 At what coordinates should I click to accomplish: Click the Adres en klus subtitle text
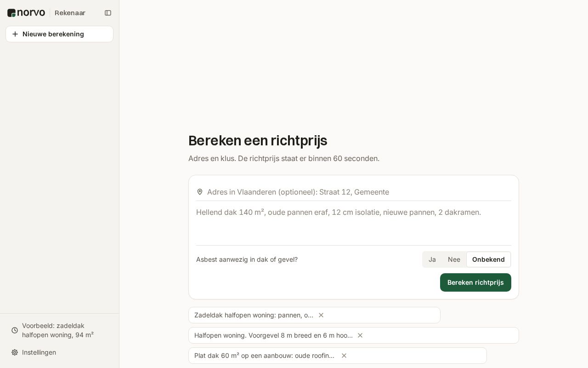[284, 158]
